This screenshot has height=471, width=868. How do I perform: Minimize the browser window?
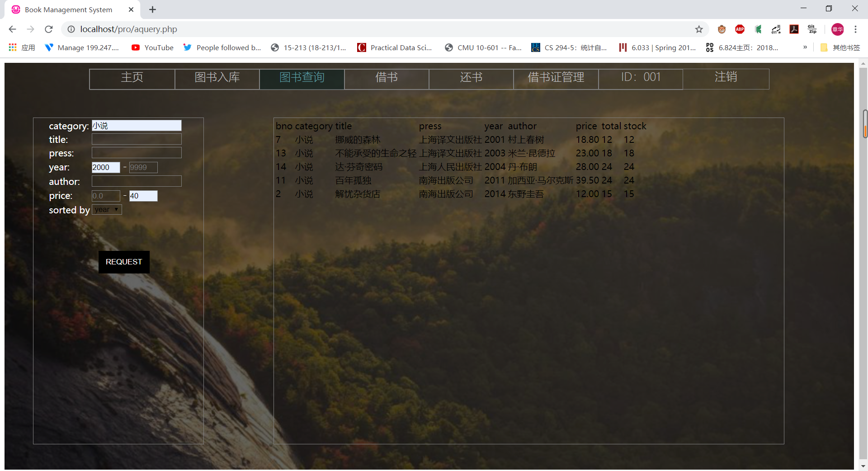point(803,8)
